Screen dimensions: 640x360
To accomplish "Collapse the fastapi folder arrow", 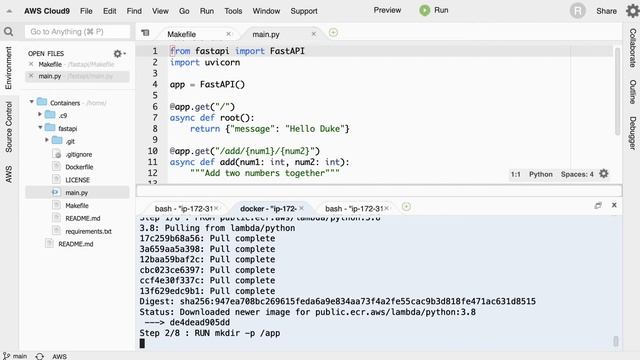I will pos(40,127).
